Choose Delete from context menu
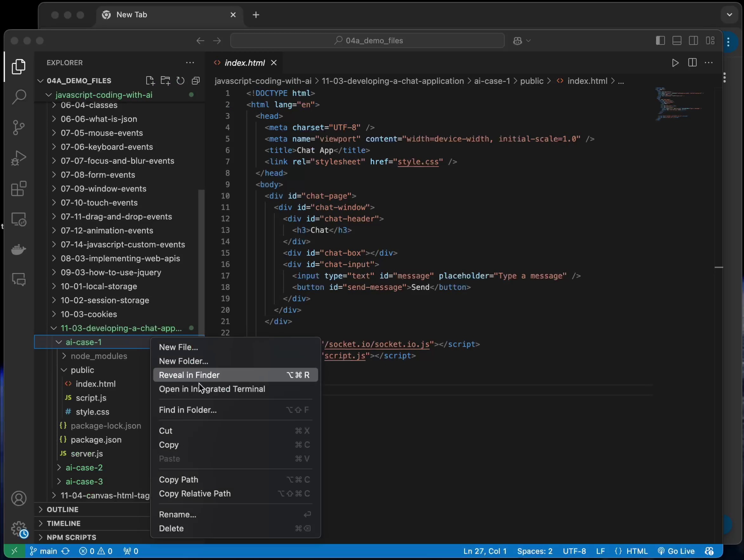 coord(236,528)
